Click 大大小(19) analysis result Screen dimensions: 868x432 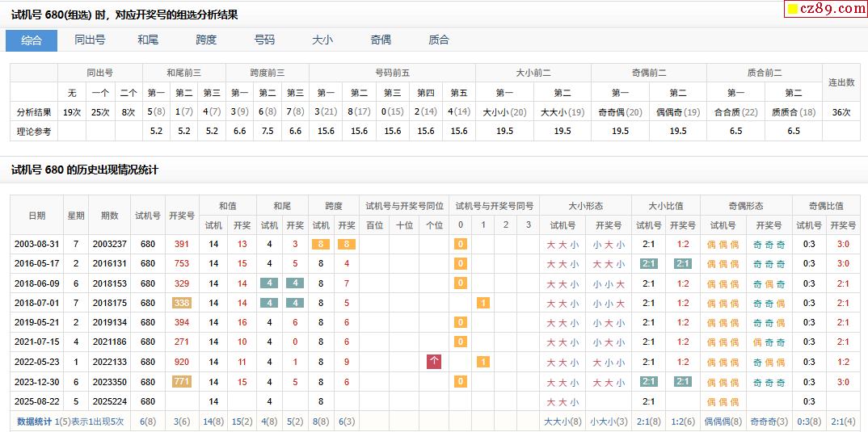(563, 112)
